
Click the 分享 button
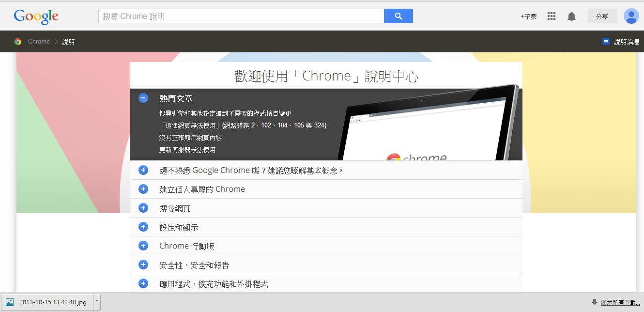602,16
